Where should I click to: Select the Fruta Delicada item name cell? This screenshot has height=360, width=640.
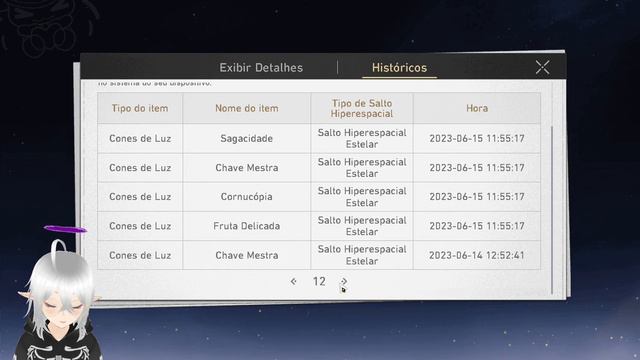[247, 226]
